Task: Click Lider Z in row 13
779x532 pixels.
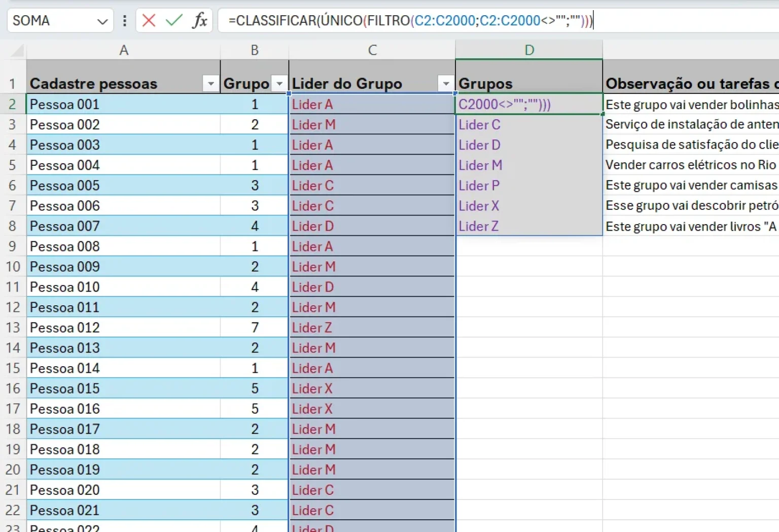Action: pos(372,327)
